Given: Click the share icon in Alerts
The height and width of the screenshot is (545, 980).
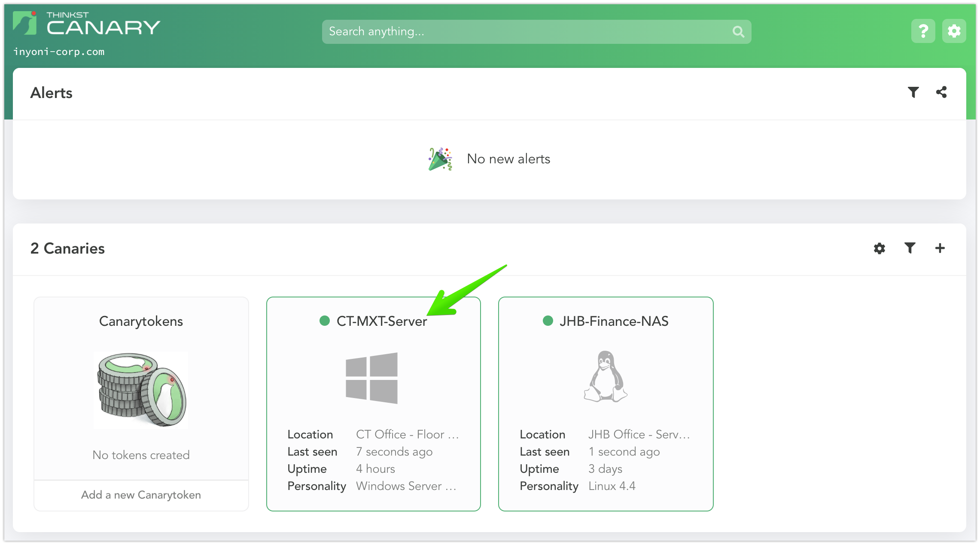Looking at the screenshot, I should point(941,92).
